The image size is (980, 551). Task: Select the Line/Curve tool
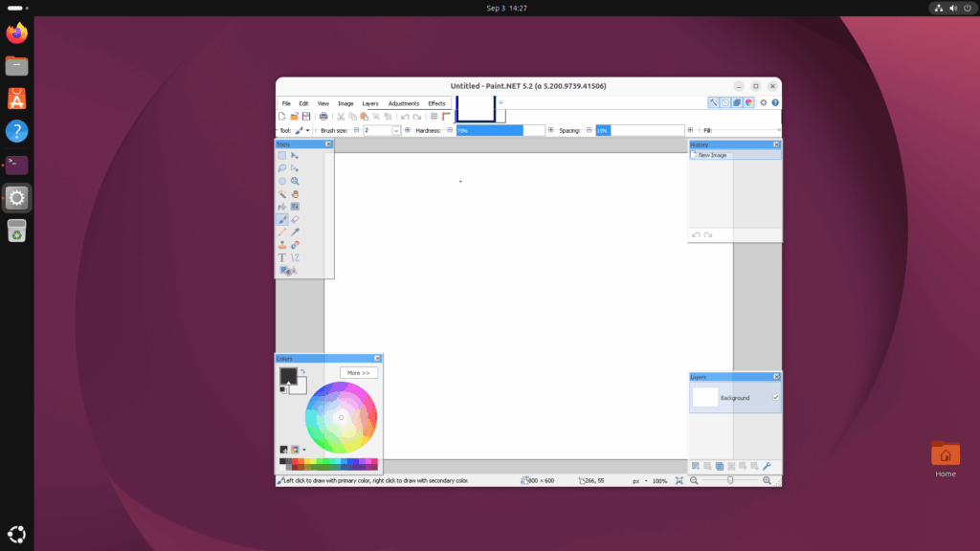[x=295, y=257]
